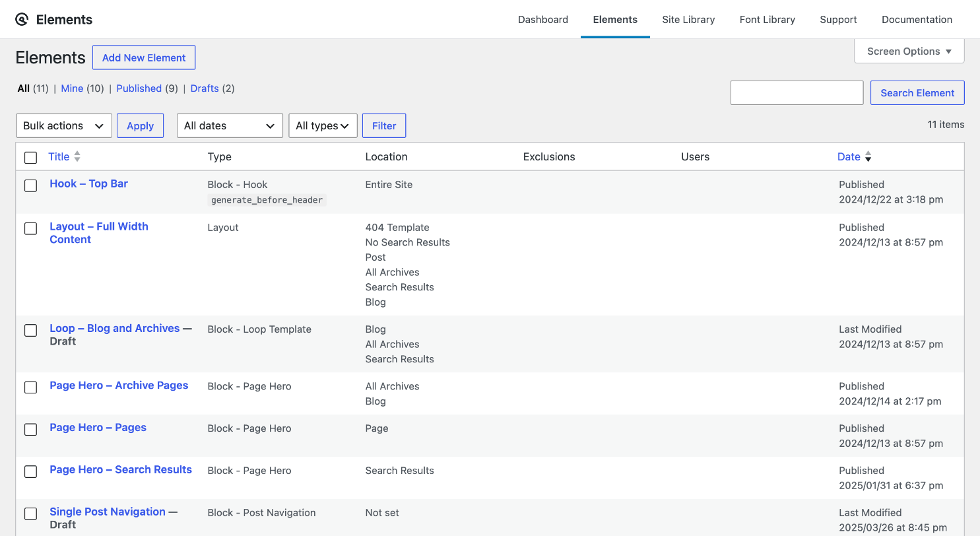Open the Documentation tab

(x=917, y=19)
